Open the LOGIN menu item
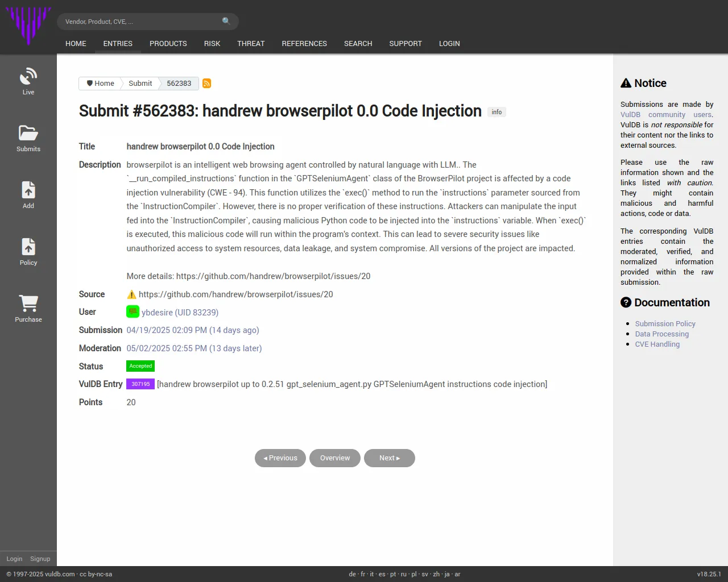The image size is (728, 582). (x=449, y=43)
